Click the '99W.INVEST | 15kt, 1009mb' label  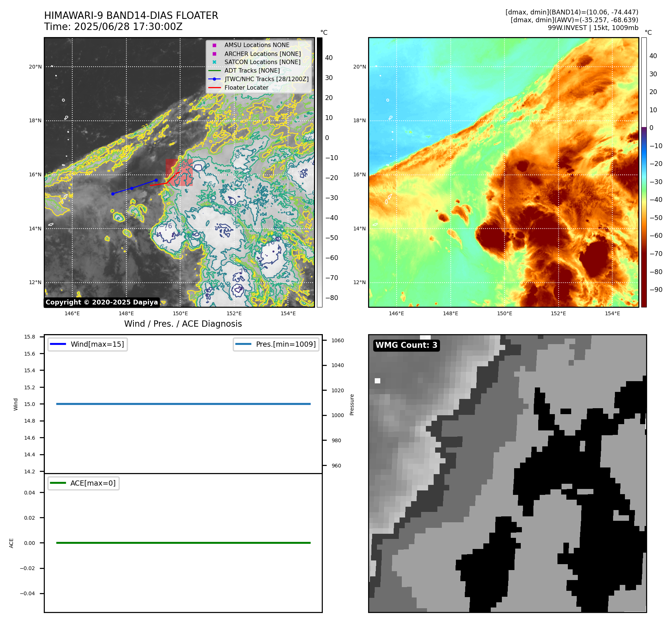coord(593,28)
